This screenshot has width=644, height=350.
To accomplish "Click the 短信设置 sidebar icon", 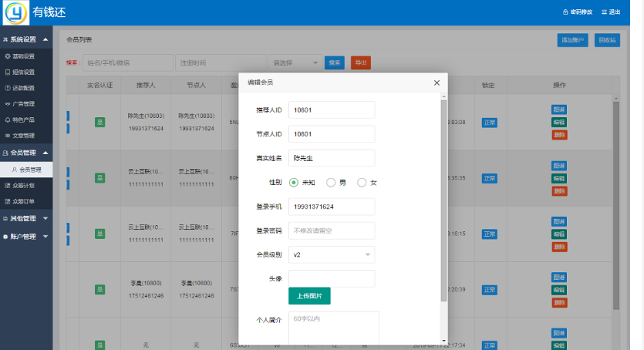I will pyautogui.click(x=8, y=72).
